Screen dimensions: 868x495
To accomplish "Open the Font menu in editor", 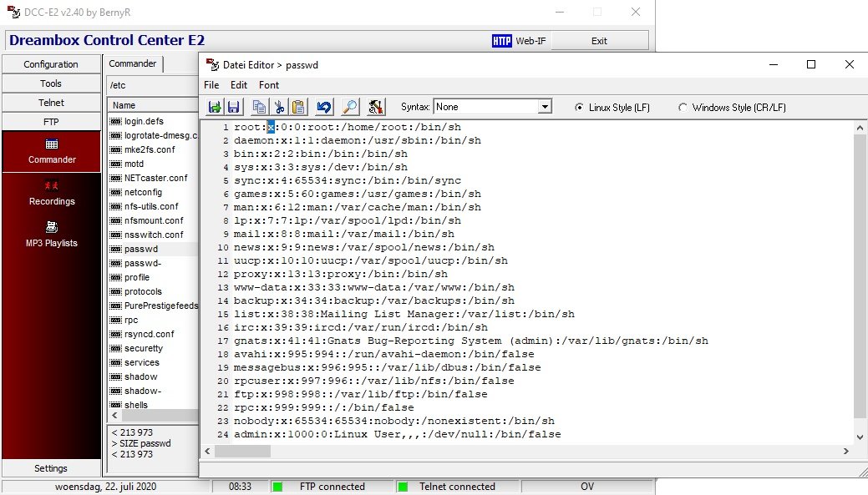I will click(x=269, y=85).
